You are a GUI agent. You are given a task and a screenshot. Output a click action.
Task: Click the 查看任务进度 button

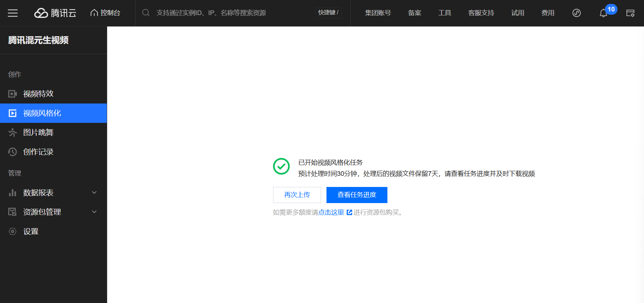(357, 195)
